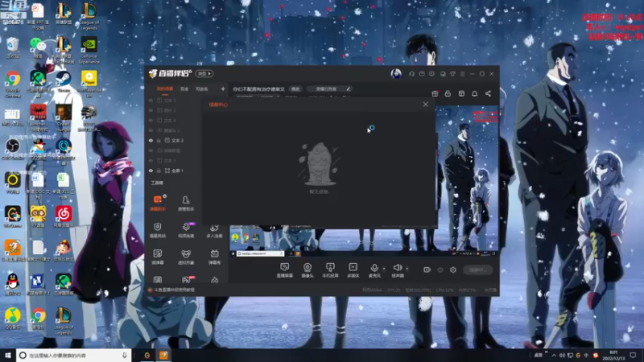Select the 文本 2 source row
Screen dimensions: 644x362
click(174, 140)
